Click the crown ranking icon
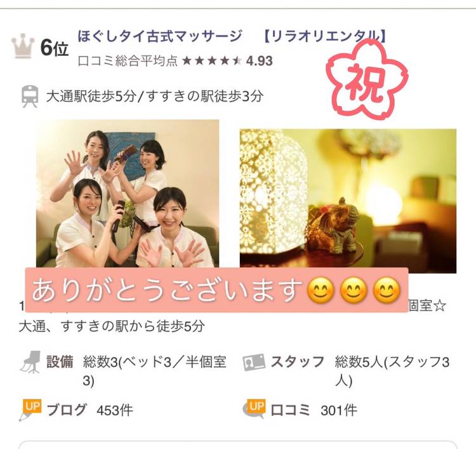The height and width of the screenshot is (449, 476). (x=22, y=48)
